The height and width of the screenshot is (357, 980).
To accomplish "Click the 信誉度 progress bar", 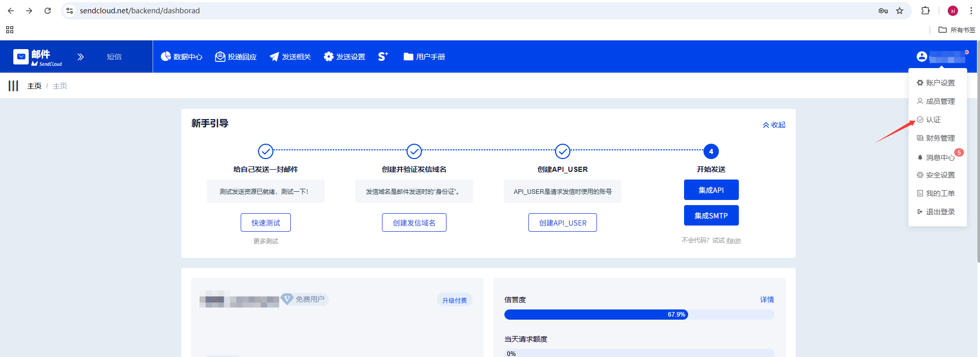I will tap(639, 315).
